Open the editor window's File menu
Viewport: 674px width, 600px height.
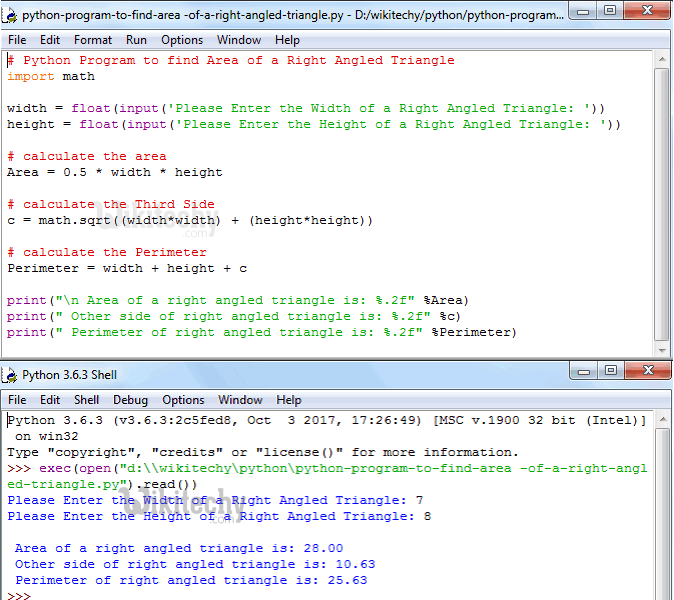(17, 40)
